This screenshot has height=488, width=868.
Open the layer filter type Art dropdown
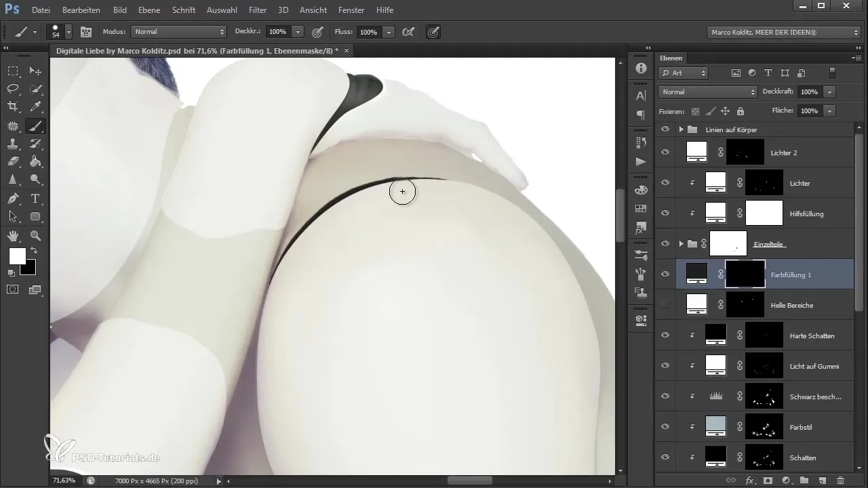coord(684,73)
